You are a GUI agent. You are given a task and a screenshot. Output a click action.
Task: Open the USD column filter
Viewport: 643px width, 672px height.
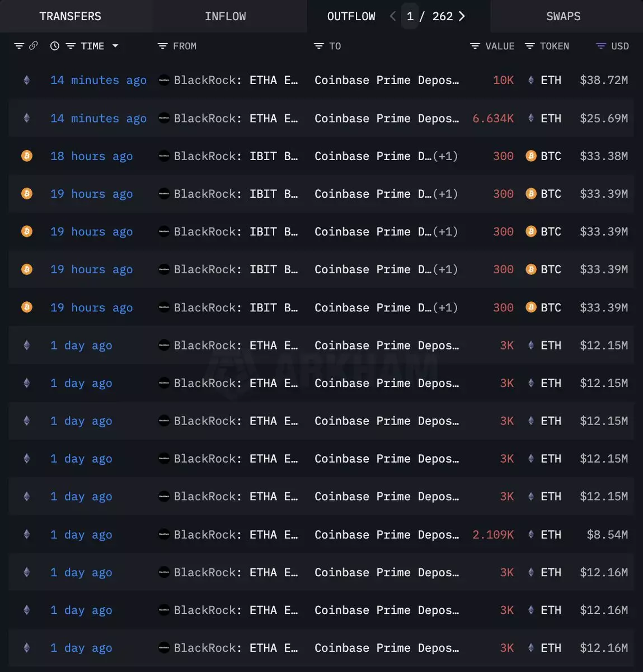point(601,46)
